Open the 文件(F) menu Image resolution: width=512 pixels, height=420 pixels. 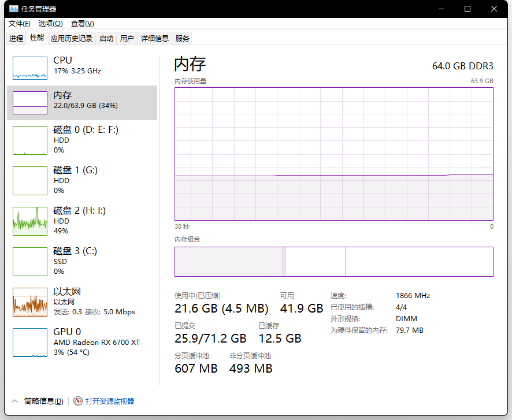pyautogui.click(x=19, y=24)
